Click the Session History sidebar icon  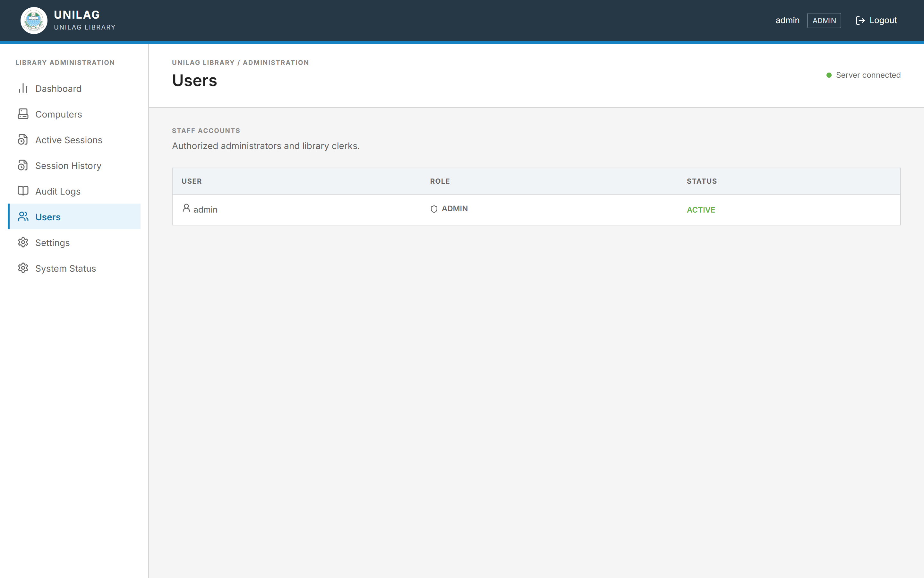coord(23,165)
